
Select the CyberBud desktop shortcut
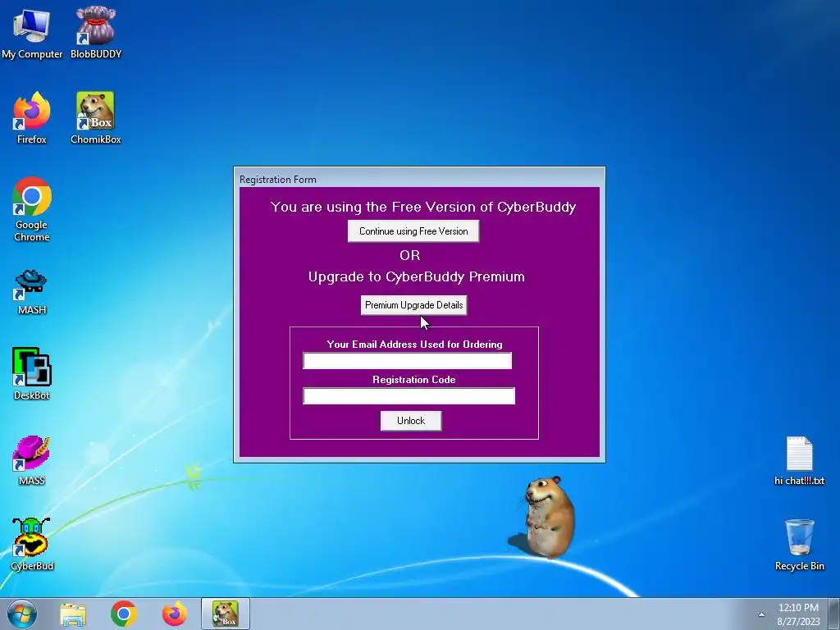pos(32,544)
